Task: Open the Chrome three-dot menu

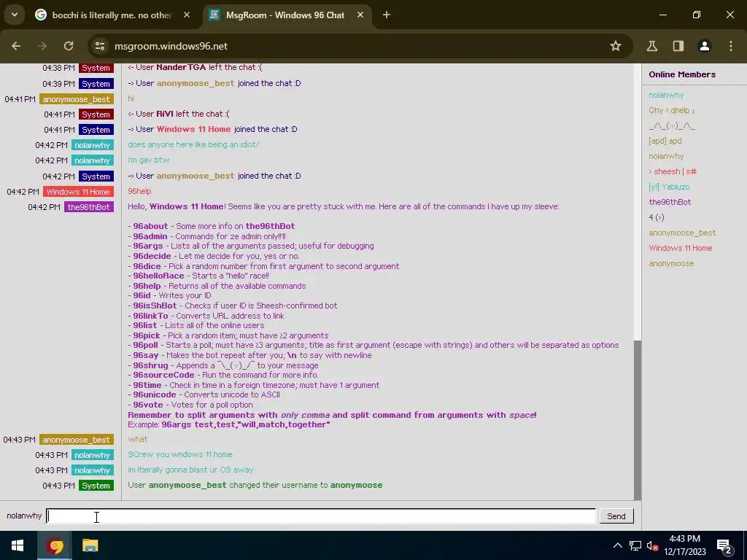Action: point(731,46)
